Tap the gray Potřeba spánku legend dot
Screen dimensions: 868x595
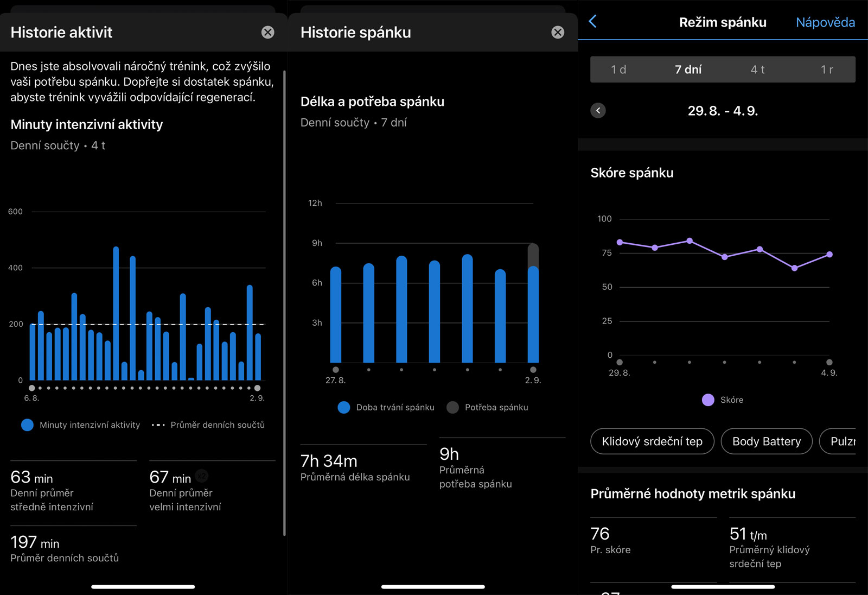click(x=452, y=408)
